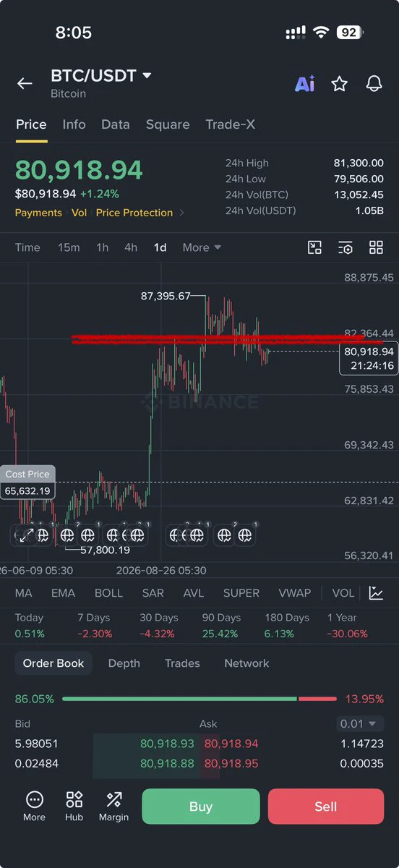Switch to the Info tab
Viewport: 399px width, 868px height.
point(74,124)
